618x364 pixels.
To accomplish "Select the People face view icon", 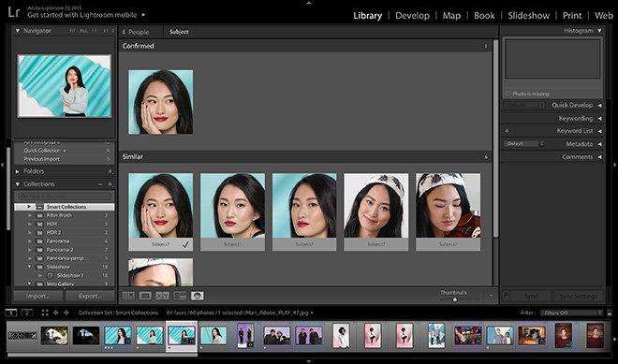I will tap(197, 296).
